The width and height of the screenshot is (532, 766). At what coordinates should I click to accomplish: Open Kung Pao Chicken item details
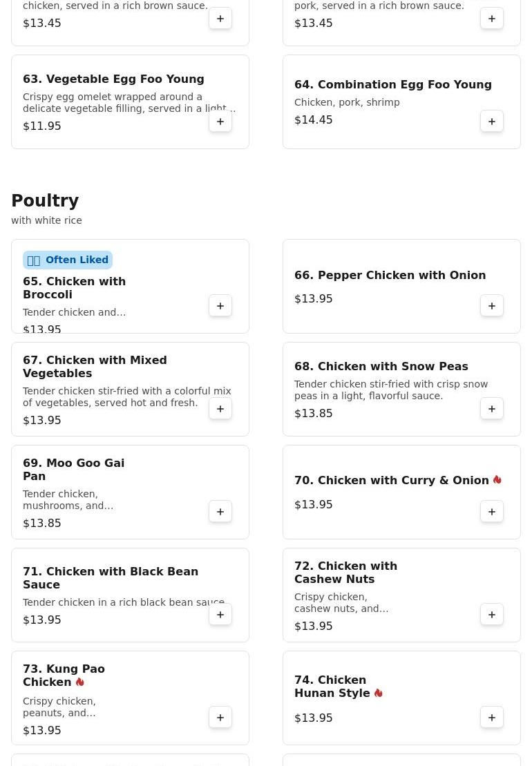[64, 676]
